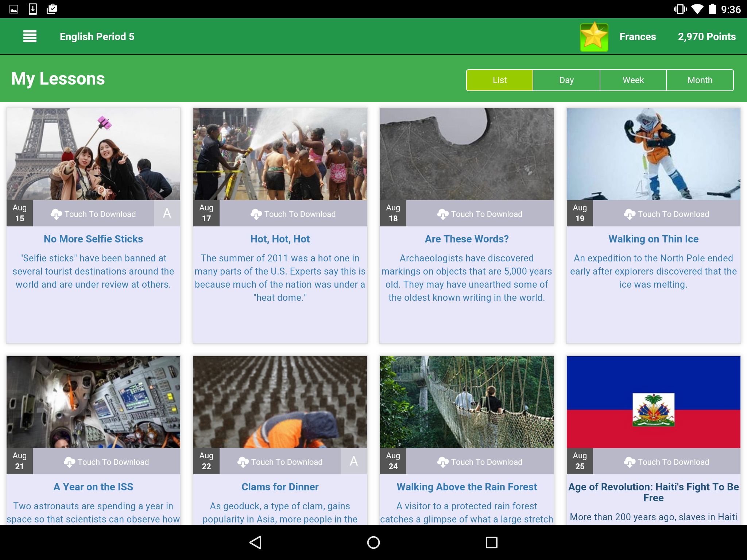Tap the gold star badge icon
Screen dimensions: 747x560
click(594, 36)
